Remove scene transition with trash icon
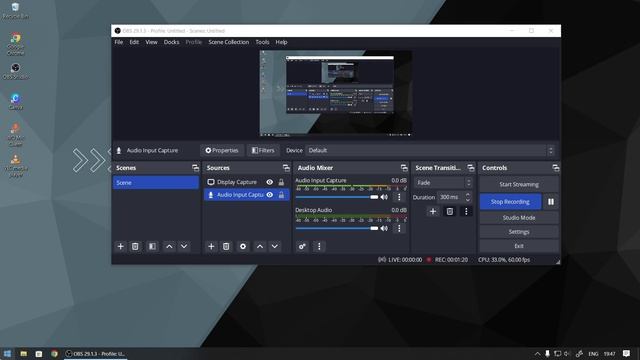Screen dimensions: 640x360 (x=449, y=211)
